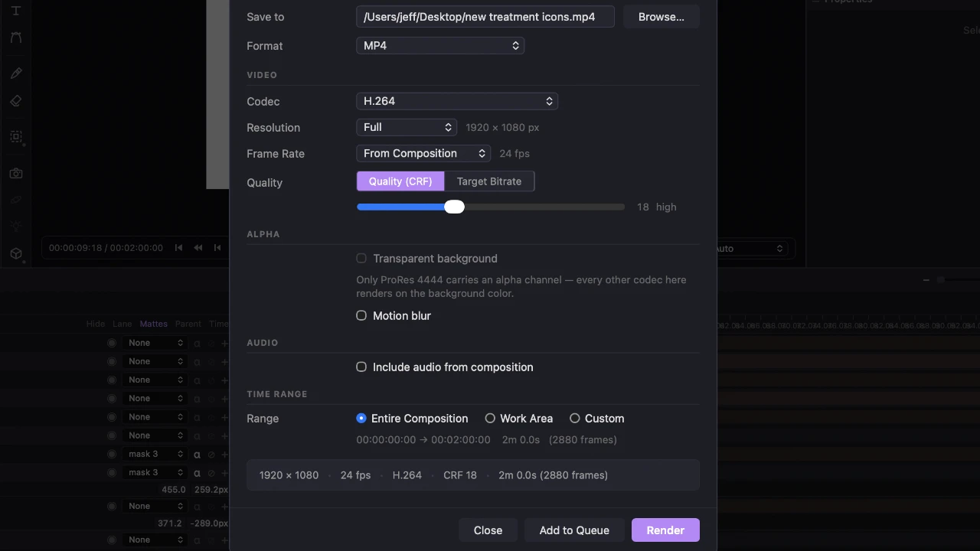
Task: Turn on Motion blur
Action: pyautogui.click(x=361, y=316)
